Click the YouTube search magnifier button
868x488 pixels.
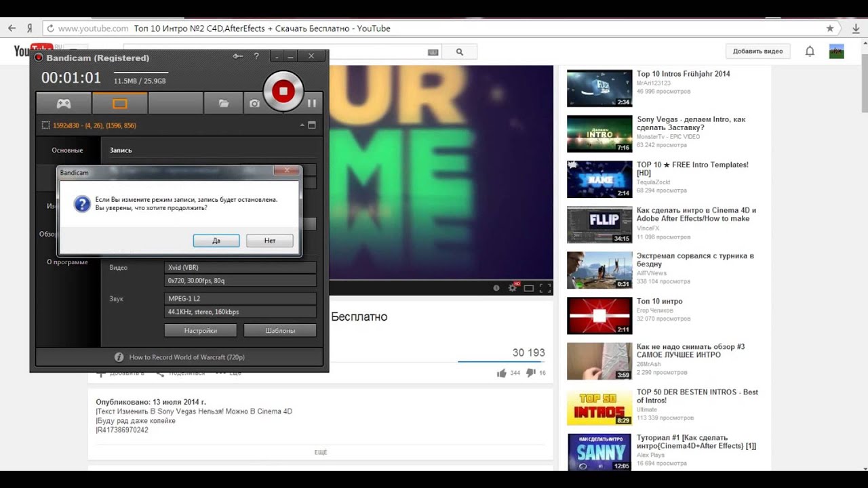[x=460, y=52]
